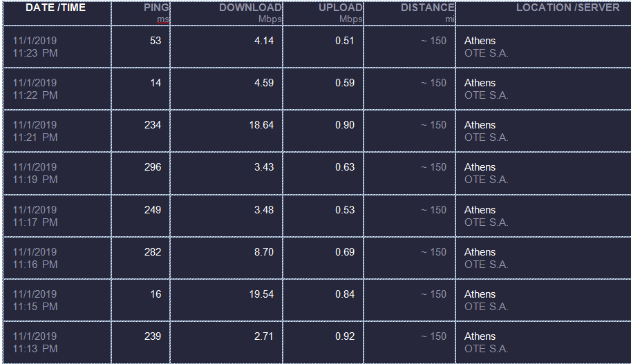Screen dimensions: 631x364
Task: Open the Athens server link at 11:13 PM
Action: [x=480, y=336]
